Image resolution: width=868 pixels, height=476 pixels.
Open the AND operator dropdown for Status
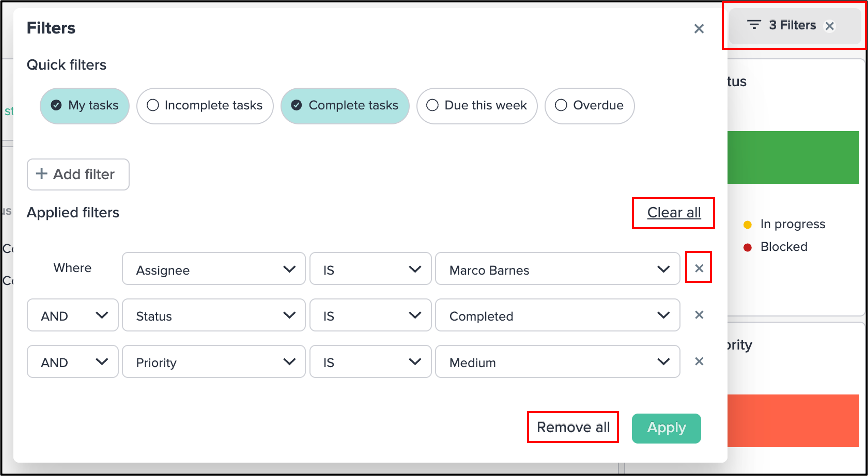coord(73,315)
